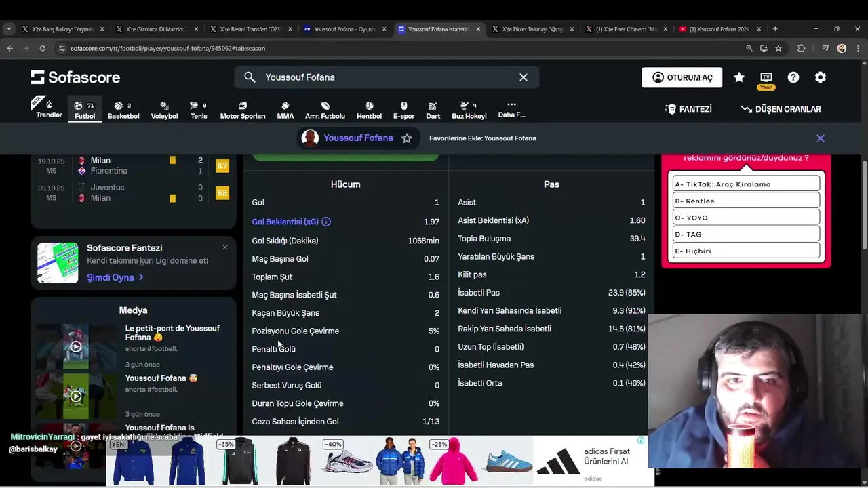
Task: Click the 6.7 rating badge
Action: point(222,165)
